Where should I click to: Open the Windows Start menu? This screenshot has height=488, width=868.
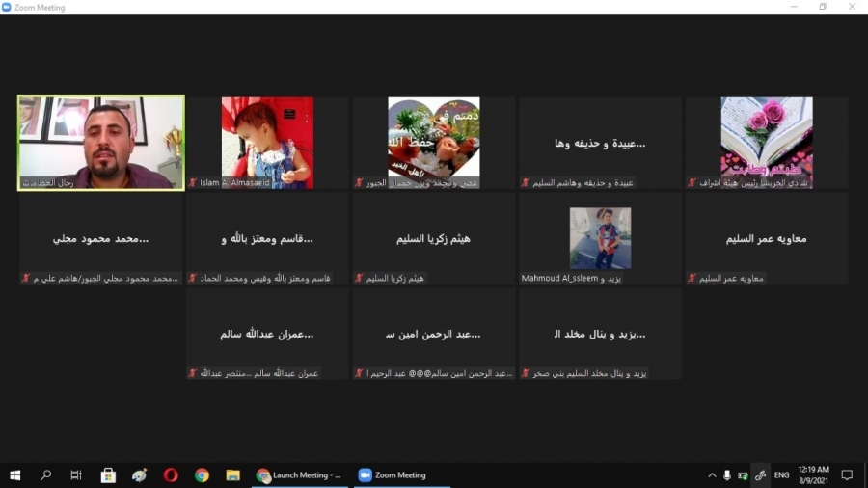pos(14,475)
